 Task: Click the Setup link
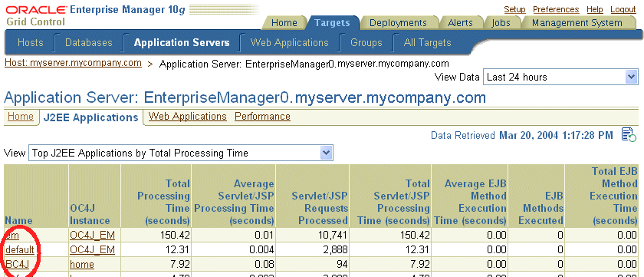(x=514, y=9)
